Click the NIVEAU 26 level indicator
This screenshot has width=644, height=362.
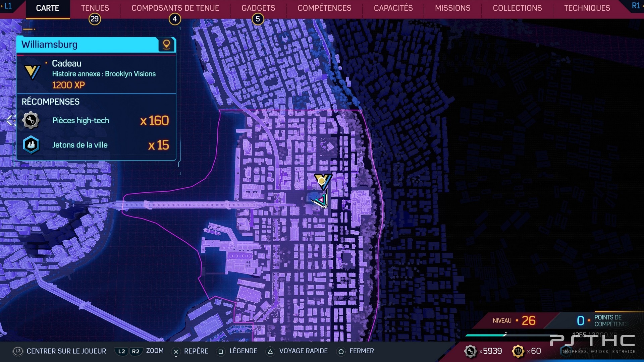point(514,320)
